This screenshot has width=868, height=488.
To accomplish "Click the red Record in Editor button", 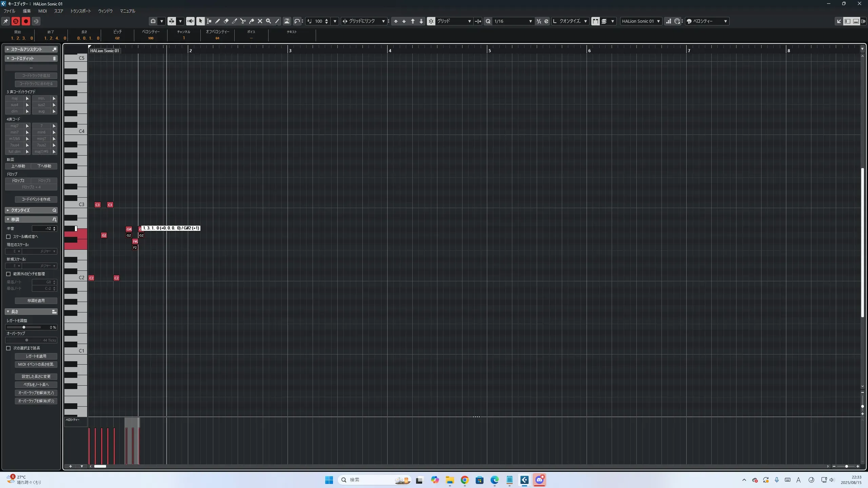I will (26, 21).
